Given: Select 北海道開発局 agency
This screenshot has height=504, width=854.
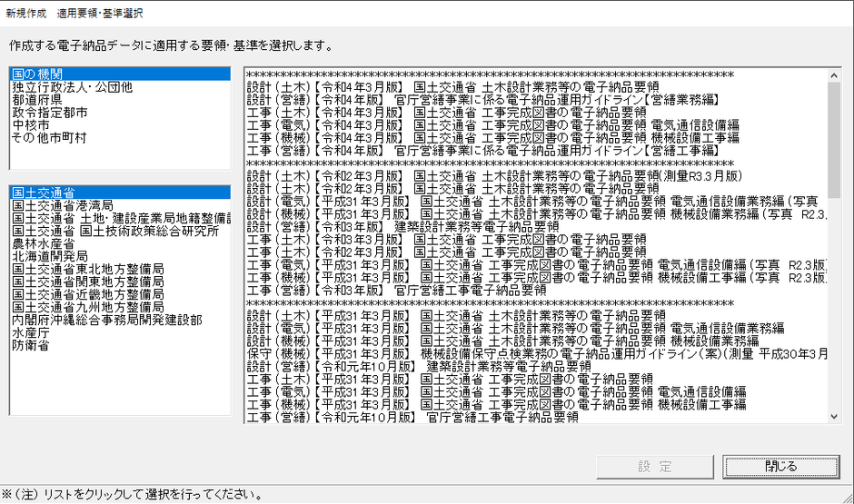Looking at the screenshot, I should click(120, 256).
